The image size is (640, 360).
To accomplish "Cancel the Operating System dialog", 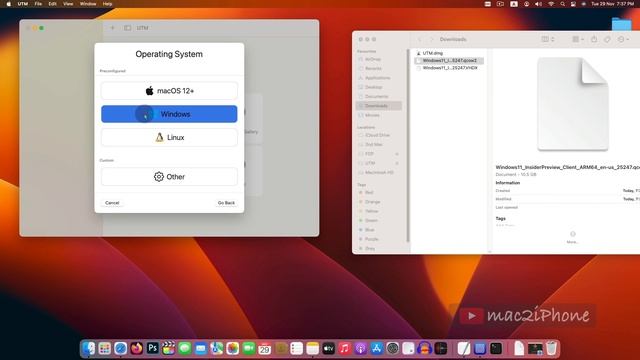I will [x=112, y=203].
